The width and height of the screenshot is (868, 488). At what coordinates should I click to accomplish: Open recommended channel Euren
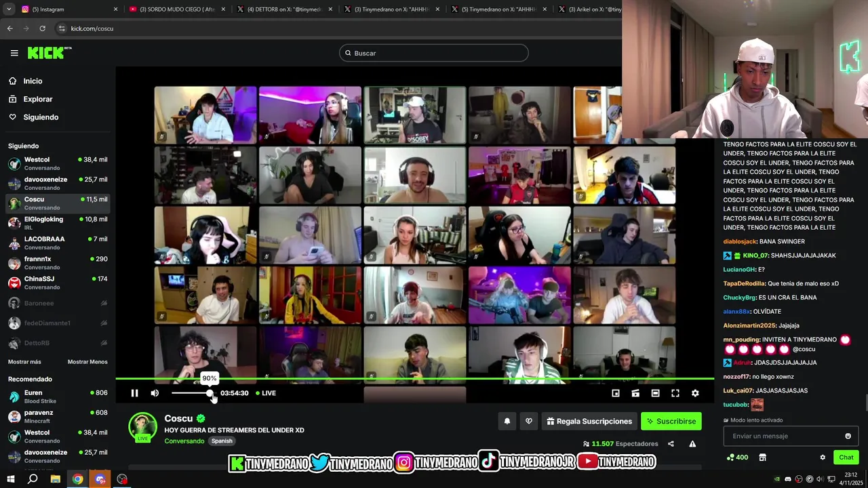(x=58, y=396)
